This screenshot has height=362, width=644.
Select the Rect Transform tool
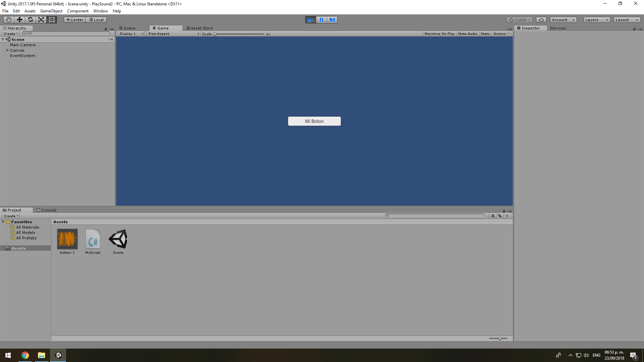[52, 20]
